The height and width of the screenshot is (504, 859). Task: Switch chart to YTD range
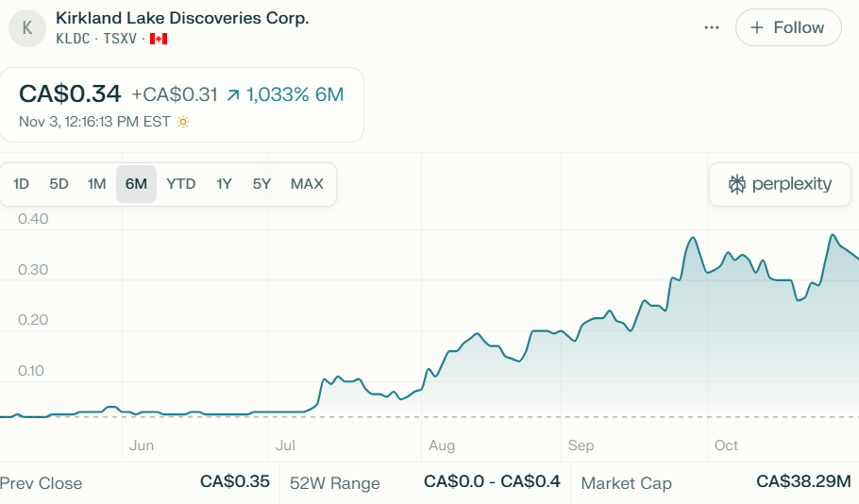pos(181,184)
